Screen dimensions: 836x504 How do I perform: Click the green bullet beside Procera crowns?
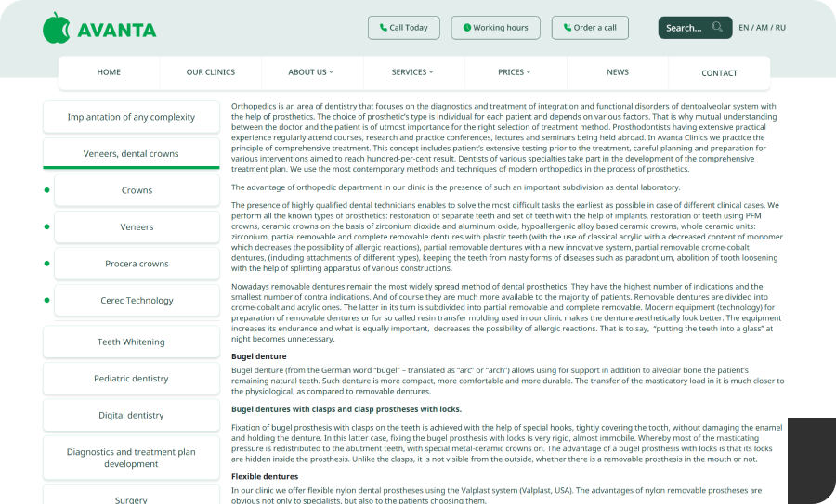(47, 264)
